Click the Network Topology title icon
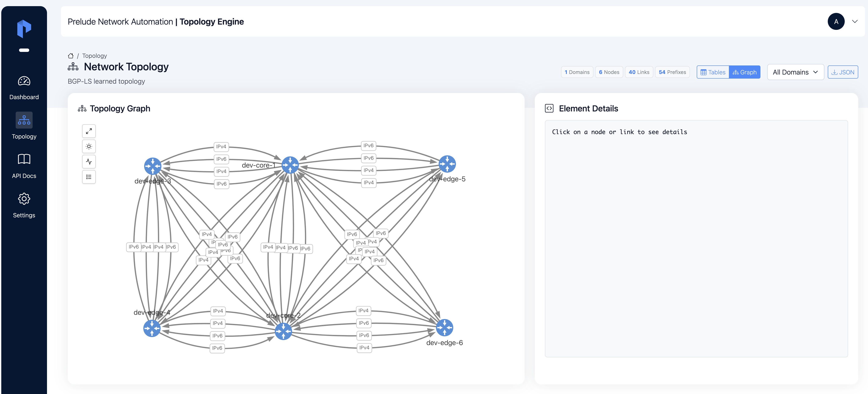The width and height of the screenshot is (868, 394). click(73, 67)
